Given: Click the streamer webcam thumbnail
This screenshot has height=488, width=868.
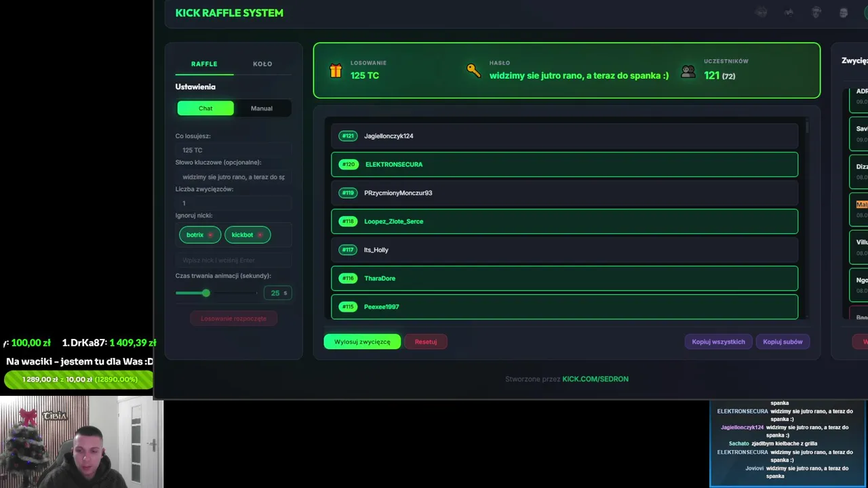Looking at the screenshot, I should click(81, 443).
